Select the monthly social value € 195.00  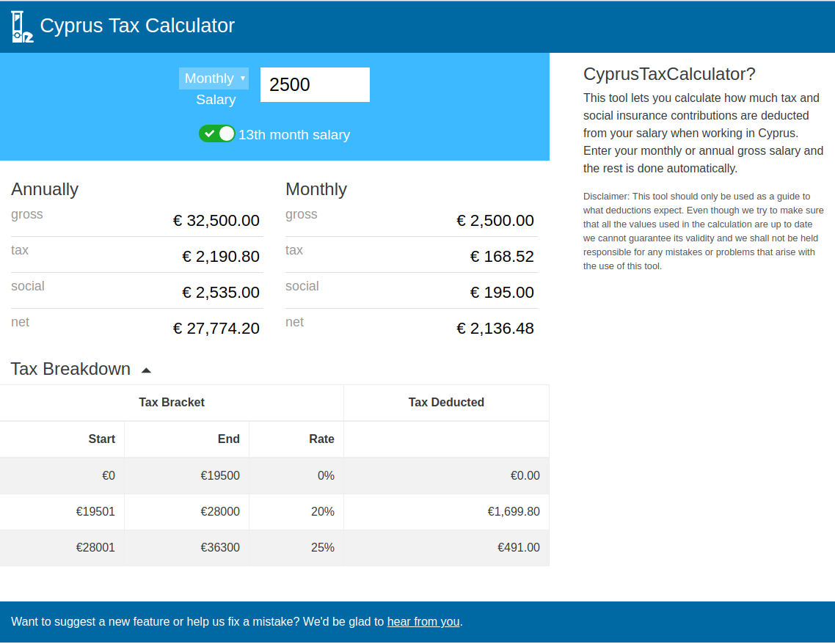[502, 292]
